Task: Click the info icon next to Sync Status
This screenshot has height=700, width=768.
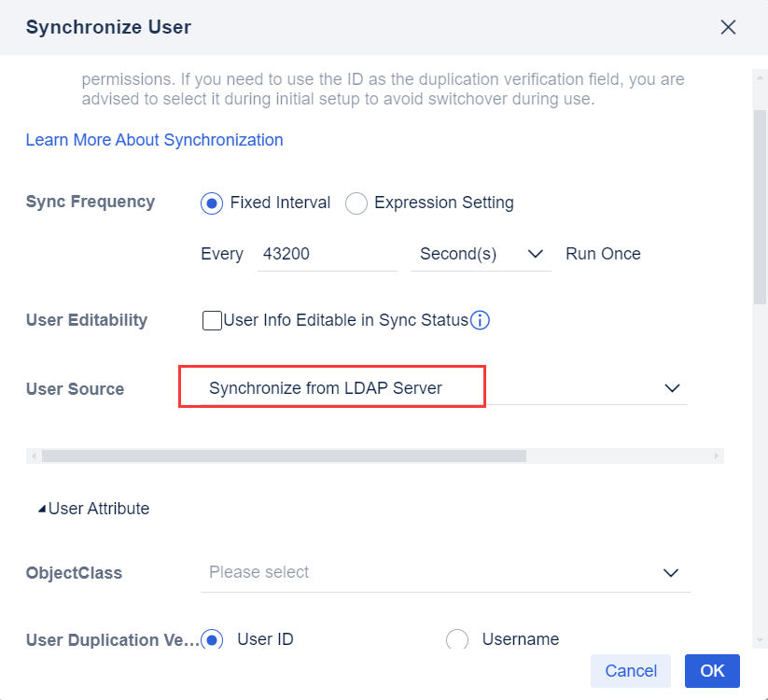Action: pyautogui.click(x=480, y=320)
